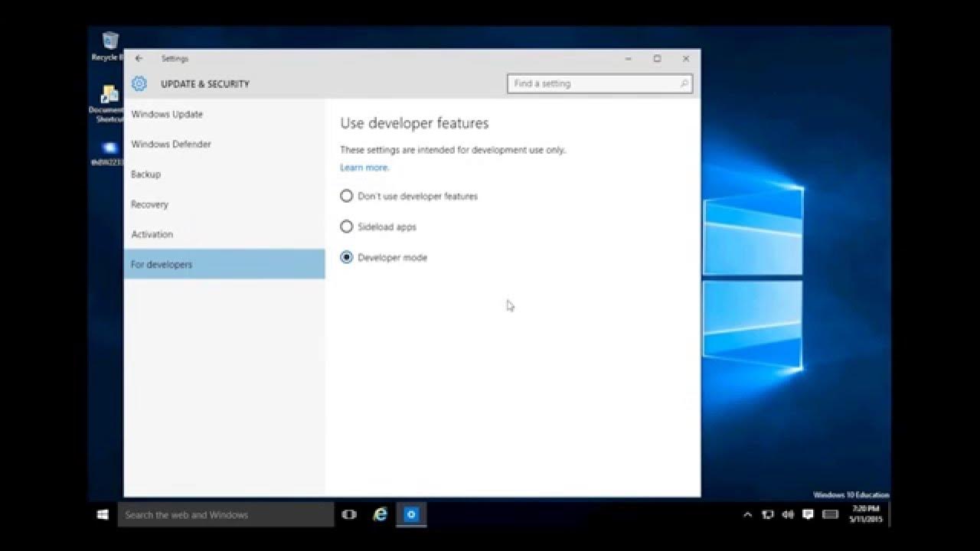The width and height of the screenshot is (980, 551).
Task: Click the search magnifier in Find a setting
Action: click(x=684, y=83)
